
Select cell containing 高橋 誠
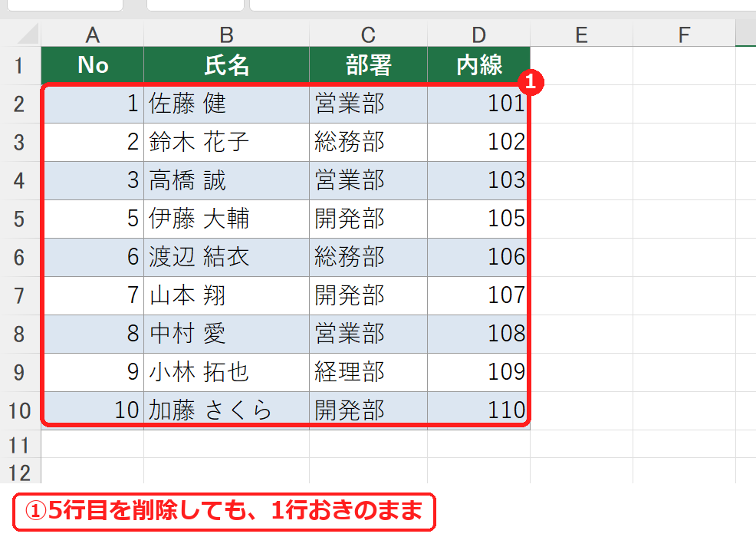[x=227, y=181]
